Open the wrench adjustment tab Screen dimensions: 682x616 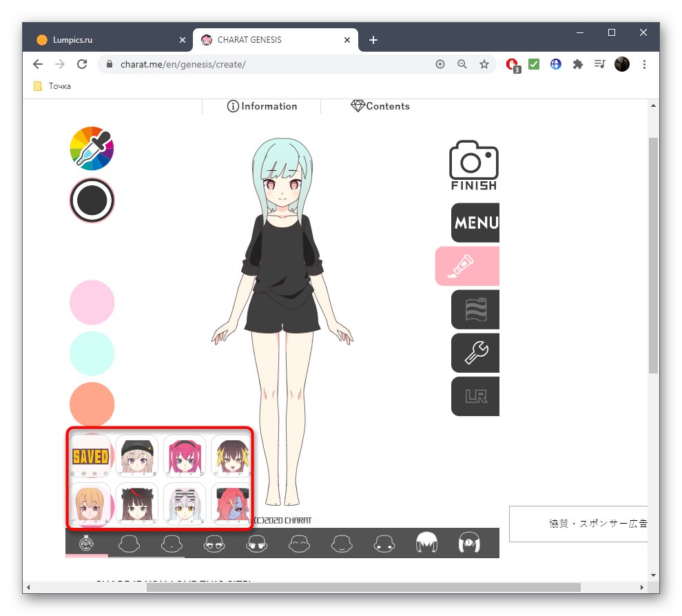(x=475, y=353)
